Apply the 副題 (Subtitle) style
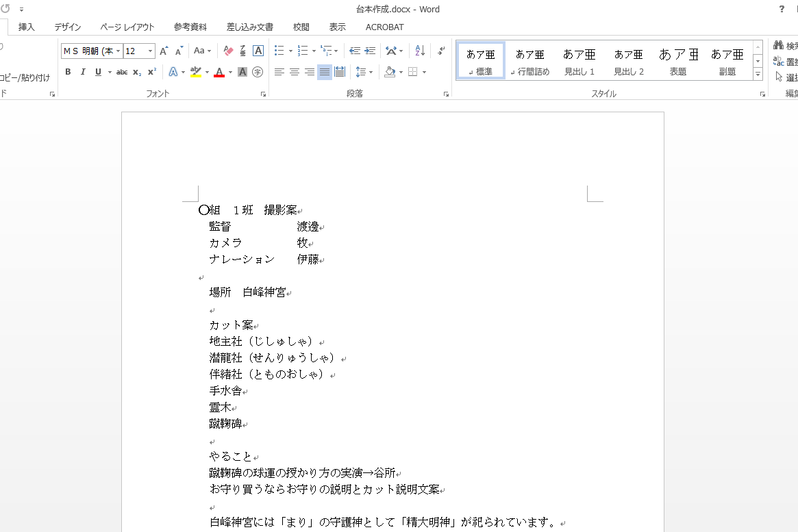The height and width of the screenshot is (532, 798). point(727,60)
